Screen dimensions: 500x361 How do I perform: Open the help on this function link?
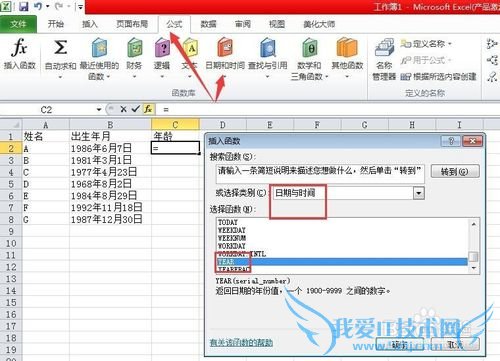241,342
